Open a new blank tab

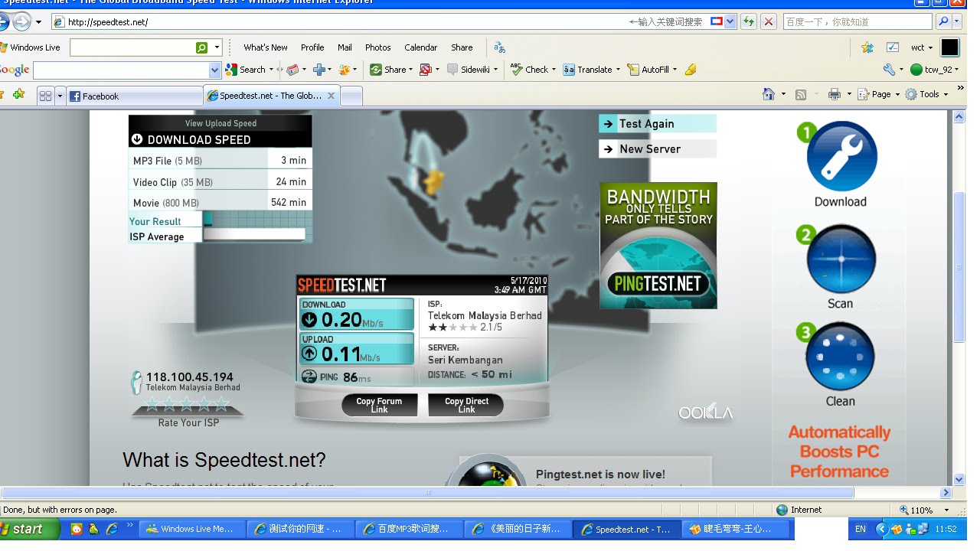(x=351, y=96)
